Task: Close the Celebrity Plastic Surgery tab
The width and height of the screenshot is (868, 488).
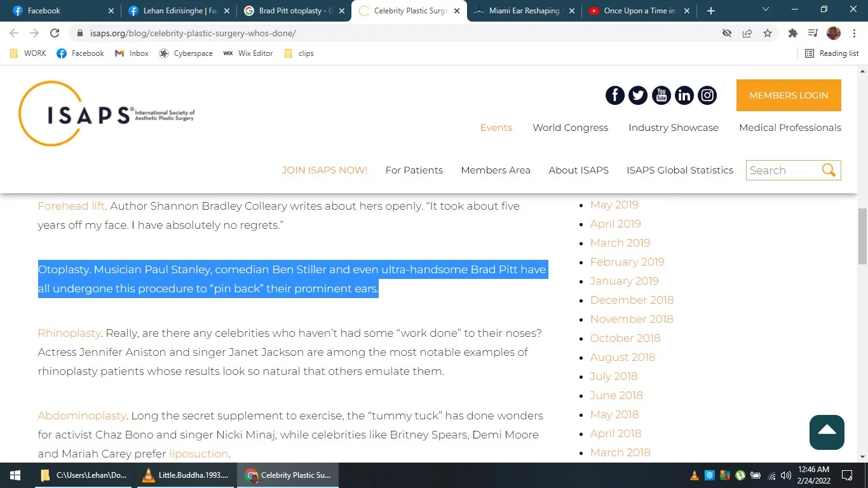Action: [456, 11]
